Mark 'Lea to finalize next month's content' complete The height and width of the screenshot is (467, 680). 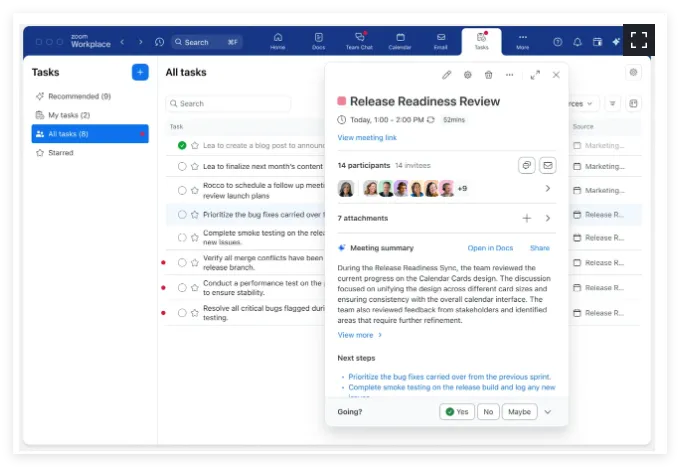(182, 167)
